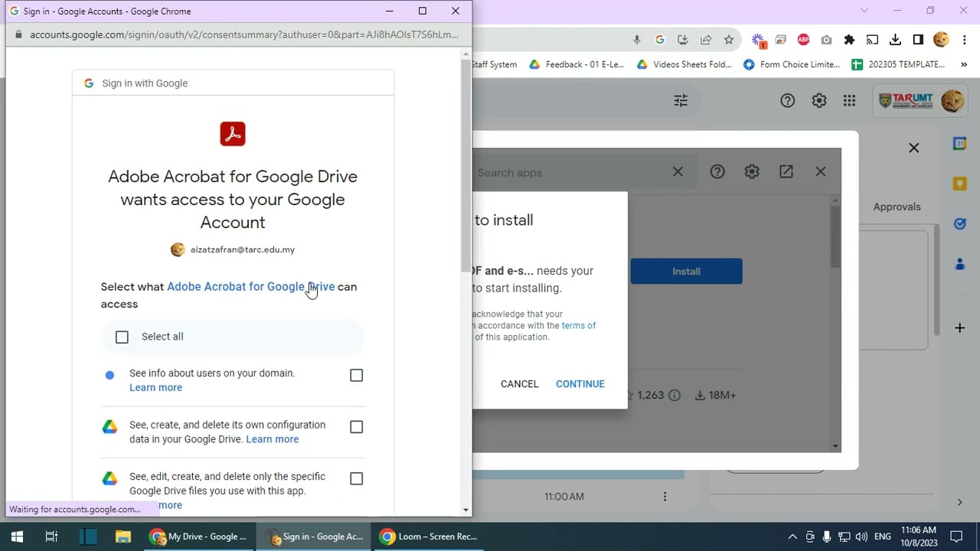The height and width of the screenshot is (551, 980).
Task: Check 'See, edit, create, and delete only specific files'
Action: pos(356,478)
